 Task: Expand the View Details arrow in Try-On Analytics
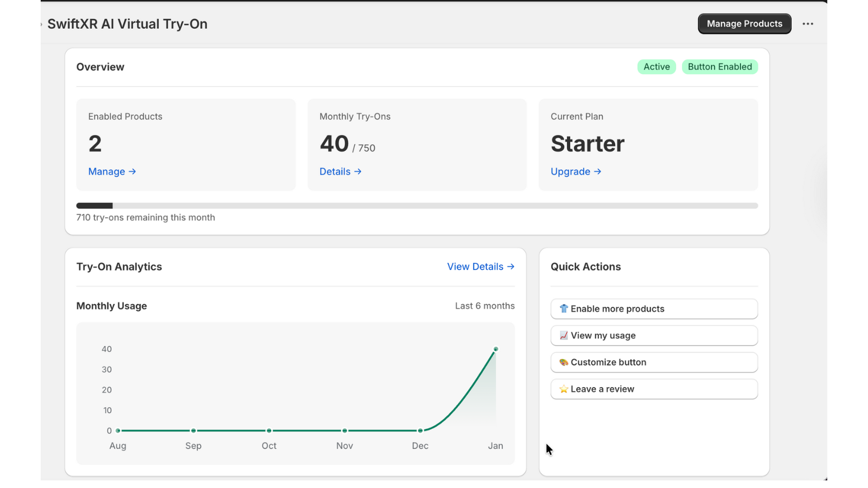pyautogui.click(x=510, y=266)
